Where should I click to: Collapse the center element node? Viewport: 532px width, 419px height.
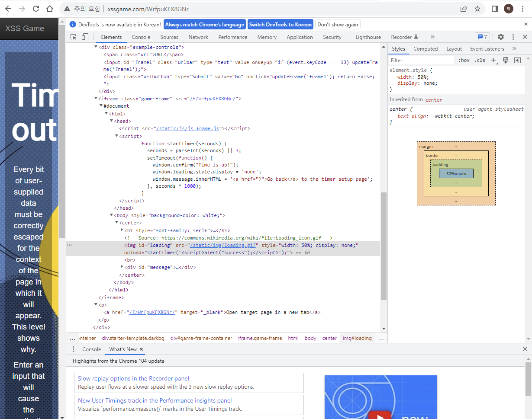pos(116,223)
